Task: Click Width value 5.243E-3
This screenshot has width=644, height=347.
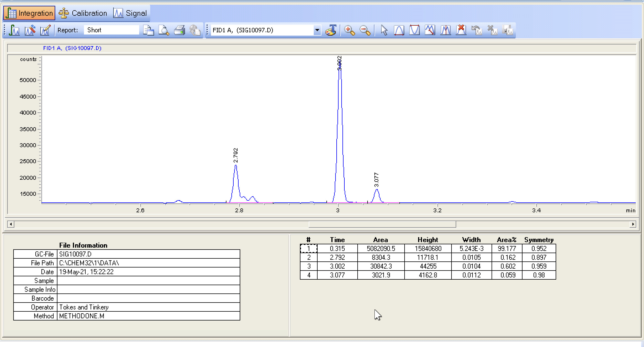Action: click(472, 248)
